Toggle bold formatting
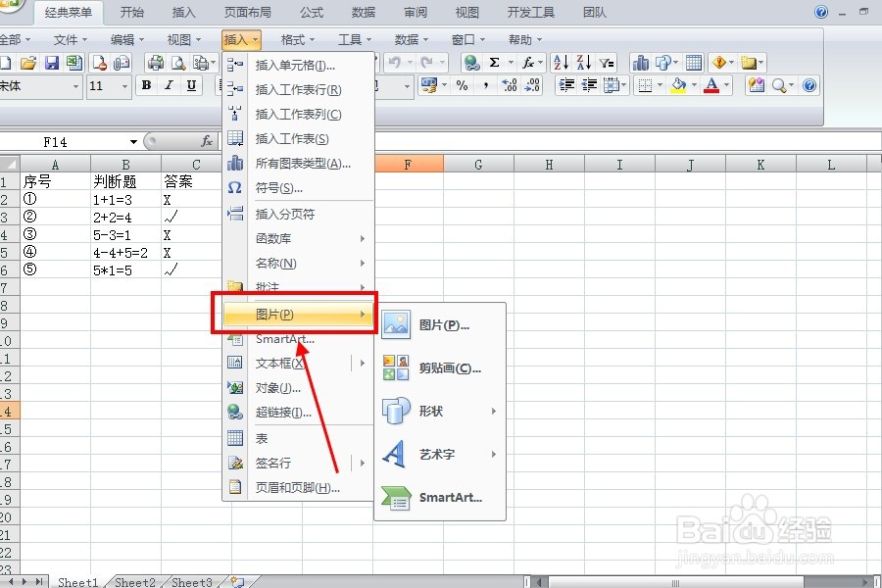882x588 pixels. point(145,85)
